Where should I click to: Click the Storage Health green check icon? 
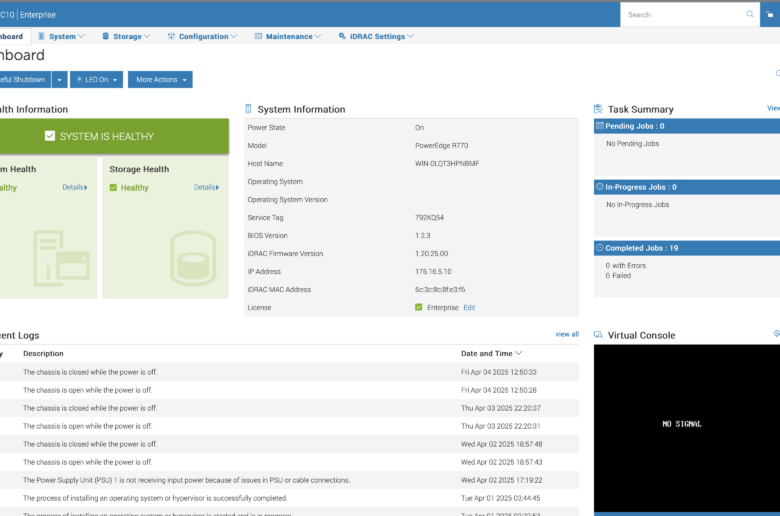point(113,188)
